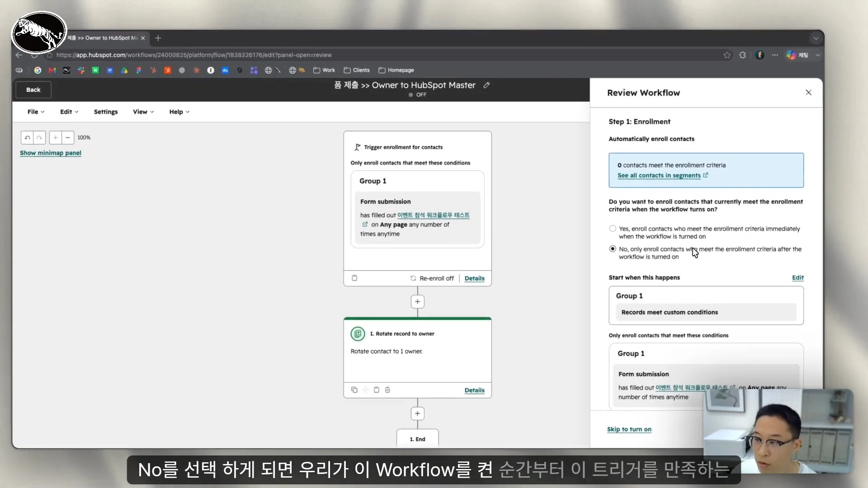Open a new browser tab
This screenshot has width=868, height=488.
158,38
